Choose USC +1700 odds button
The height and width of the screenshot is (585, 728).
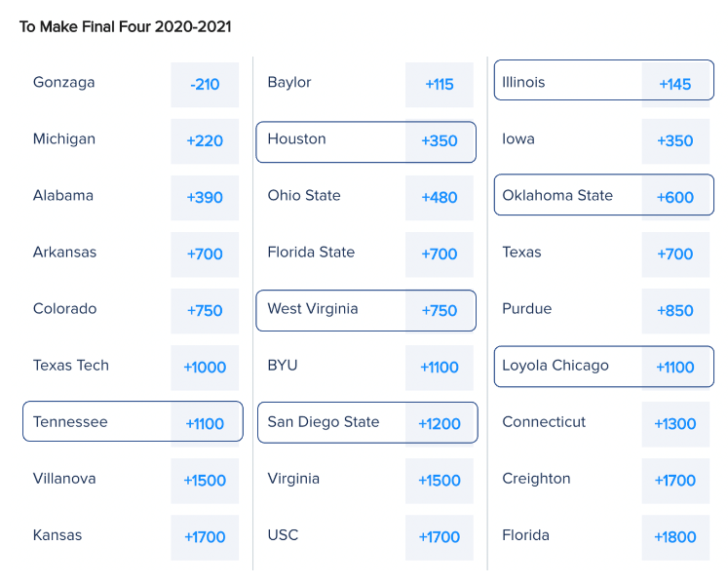click(x=440, y=537)
